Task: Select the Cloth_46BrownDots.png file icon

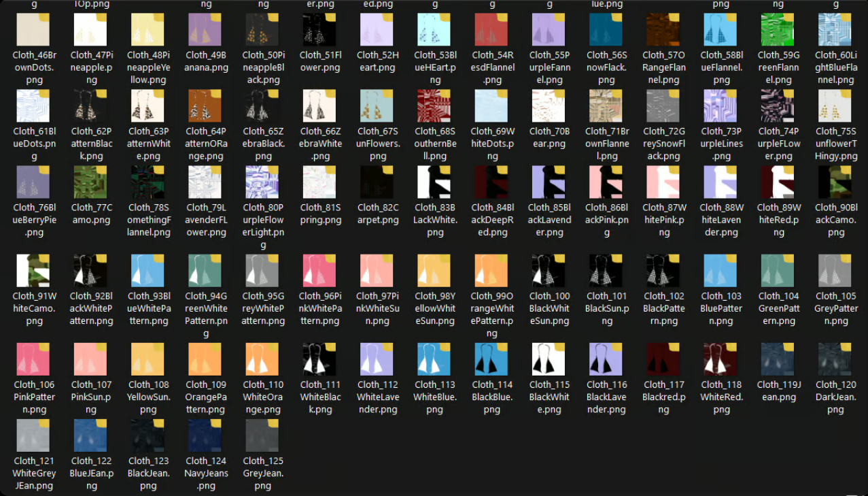Action: tap(33, 30)
